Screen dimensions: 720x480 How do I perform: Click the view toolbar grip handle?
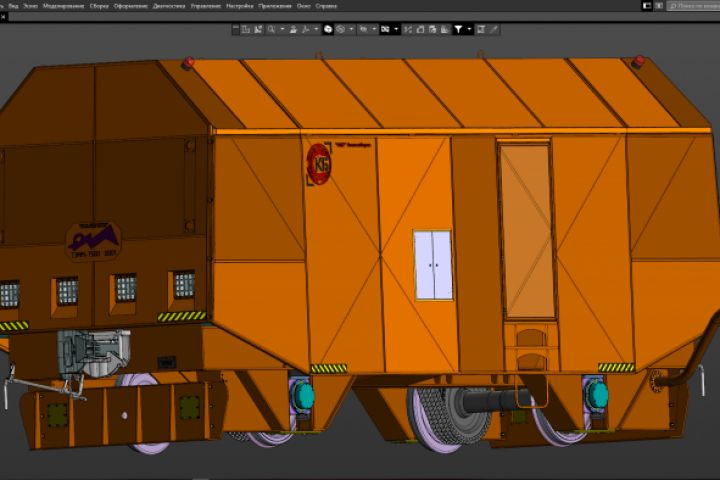tap(236, 29)
